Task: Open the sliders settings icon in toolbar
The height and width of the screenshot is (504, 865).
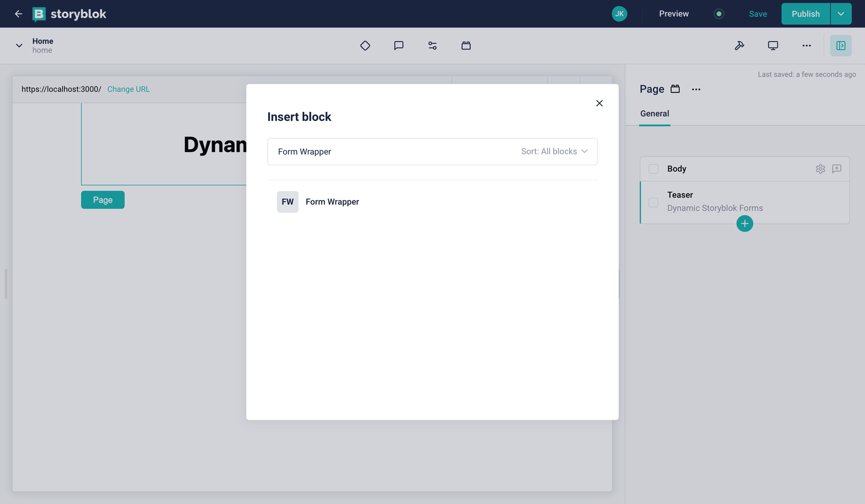Action: coord(432,46)
